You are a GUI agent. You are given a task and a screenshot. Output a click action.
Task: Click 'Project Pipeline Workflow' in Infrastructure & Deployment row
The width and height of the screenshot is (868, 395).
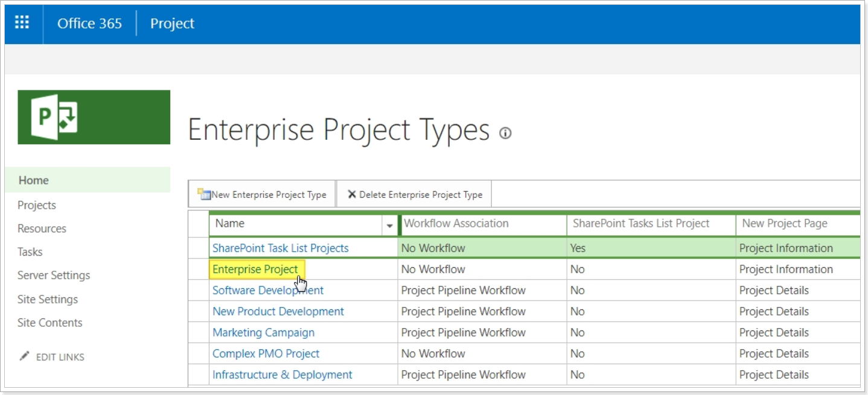pos(464,374)
